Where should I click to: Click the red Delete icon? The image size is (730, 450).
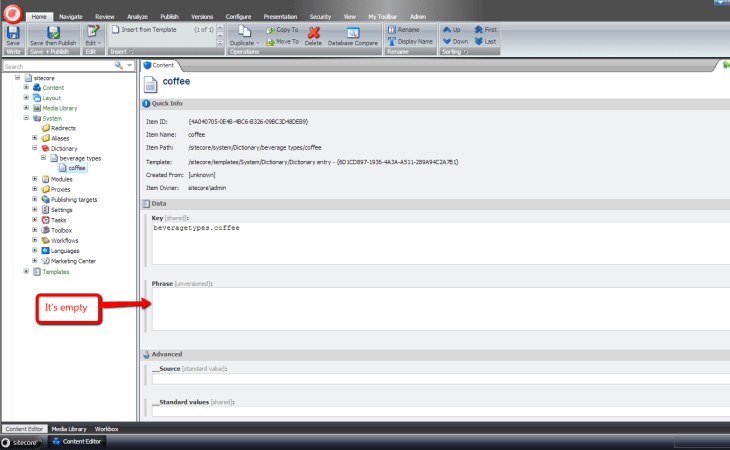pyautogui.click(x=313, y=34)
